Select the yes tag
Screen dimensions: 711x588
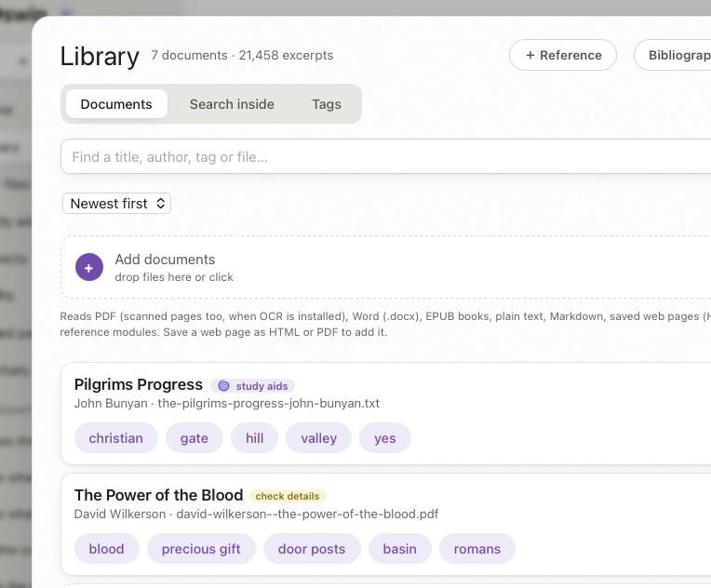pyautogui.click(x=385, y=438)
